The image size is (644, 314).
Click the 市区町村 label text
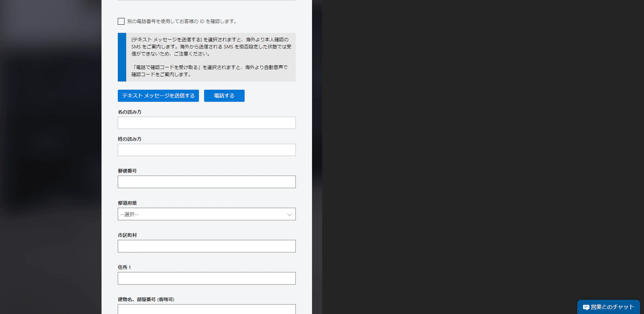(x=127, y=235)
